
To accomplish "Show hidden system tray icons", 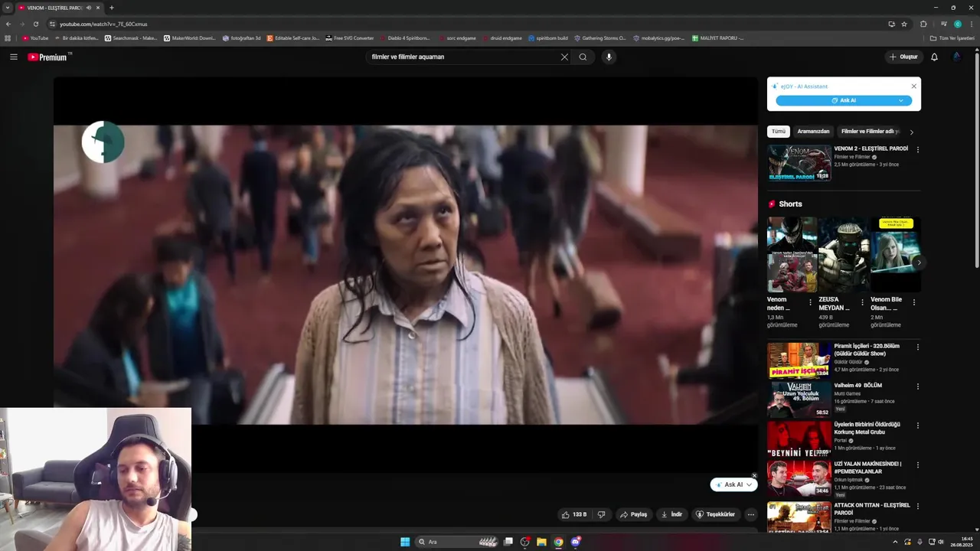I will [x=895, y=542].
